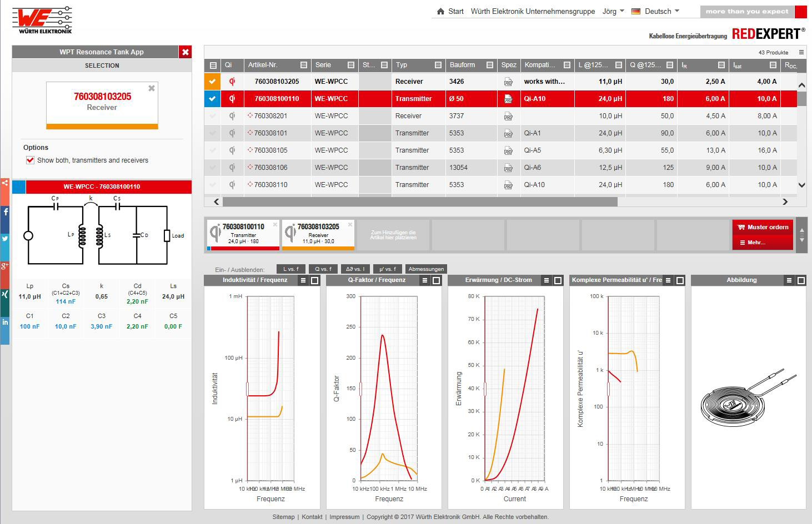Click the table's horizontal scrollbar right arrow
Screen dimensions: 812x524
point(785,201)
